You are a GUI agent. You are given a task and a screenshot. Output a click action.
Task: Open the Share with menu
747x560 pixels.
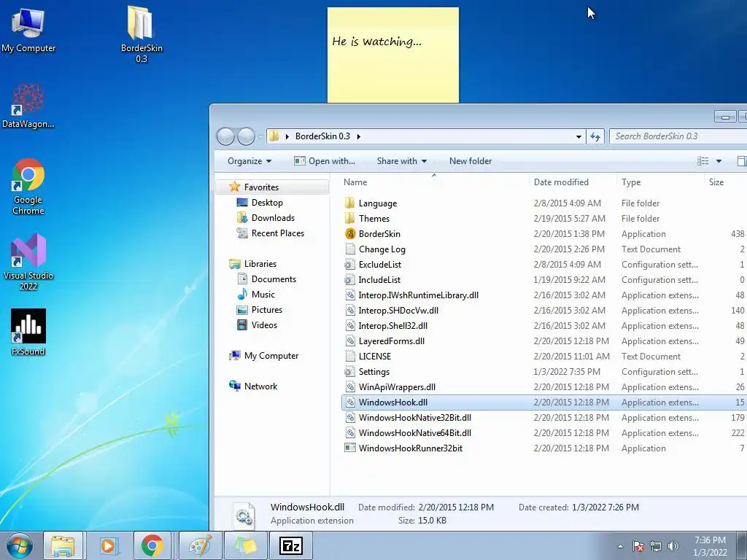point(402,161)
